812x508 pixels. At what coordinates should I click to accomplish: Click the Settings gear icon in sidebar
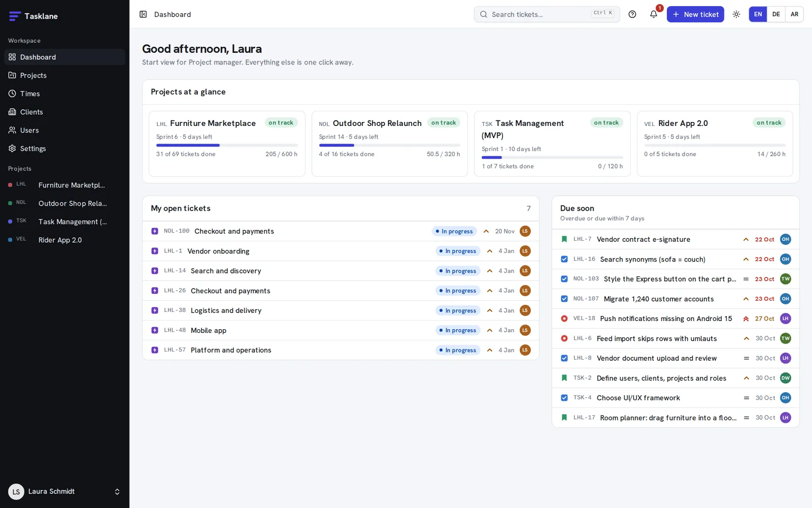pos(12,148)
